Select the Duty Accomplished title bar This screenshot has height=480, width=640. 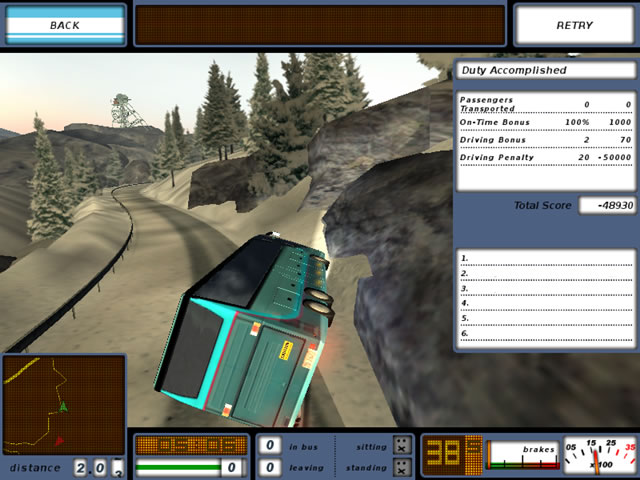pos(545,71)
